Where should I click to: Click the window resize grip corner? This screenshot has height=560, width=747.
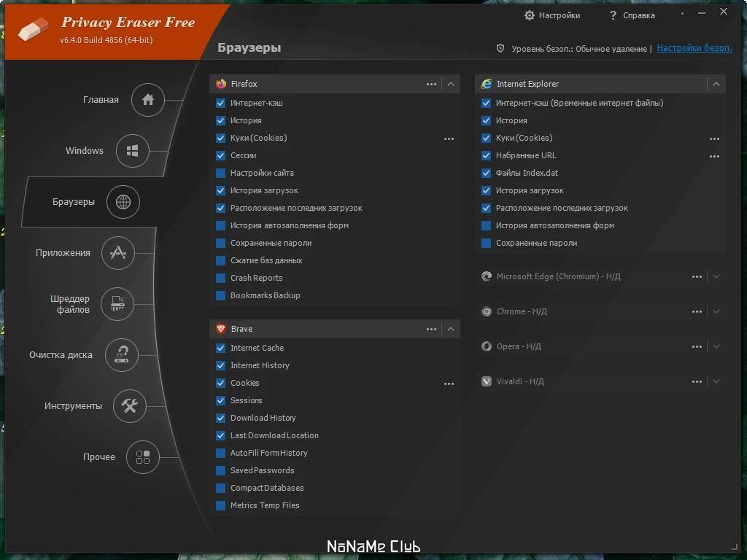735,547
